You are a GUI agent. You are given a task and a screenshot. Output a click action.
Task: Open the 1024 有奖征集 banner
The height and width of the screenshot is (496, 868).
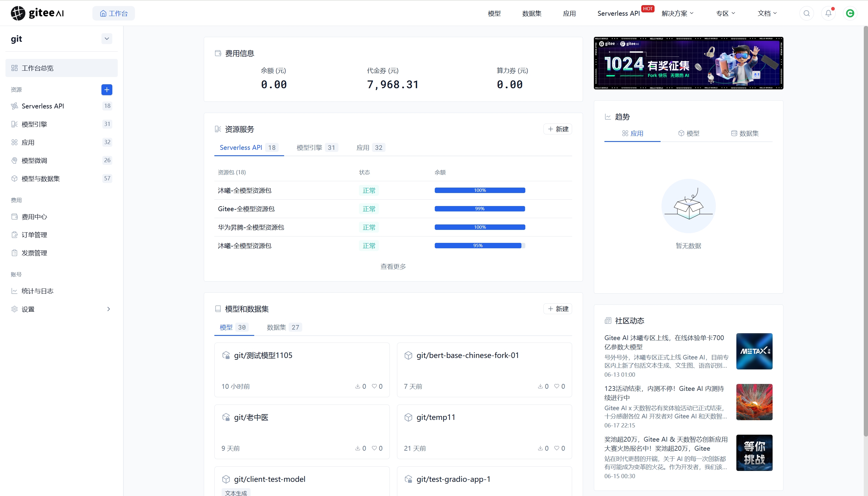pyautogui.click(x=688, y=63)
